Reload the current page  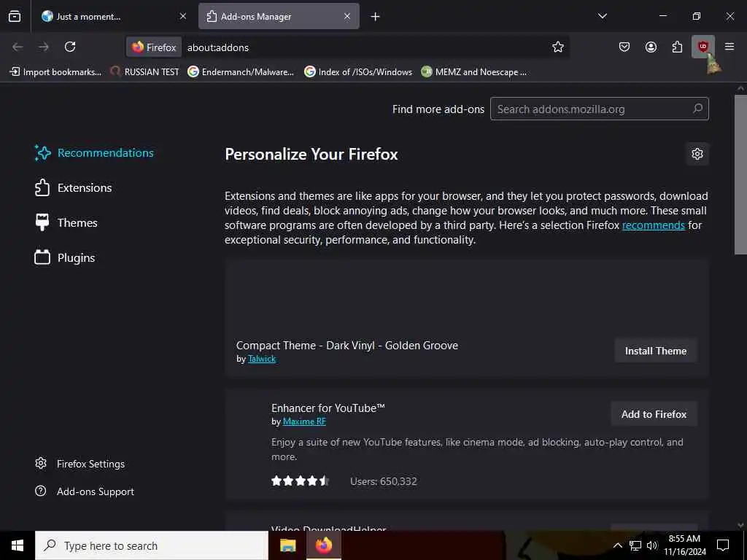click(70, 47)
